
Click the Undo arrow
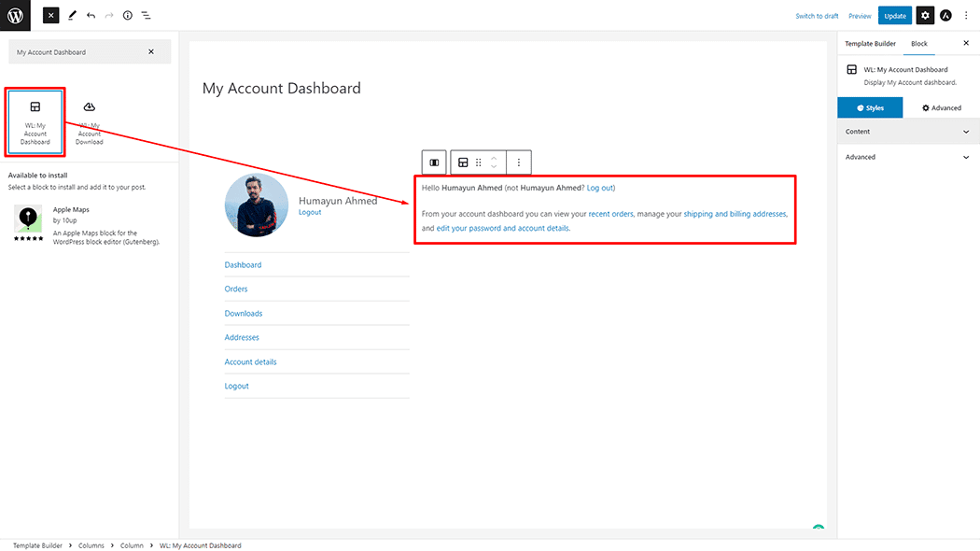tap(91, 16)
